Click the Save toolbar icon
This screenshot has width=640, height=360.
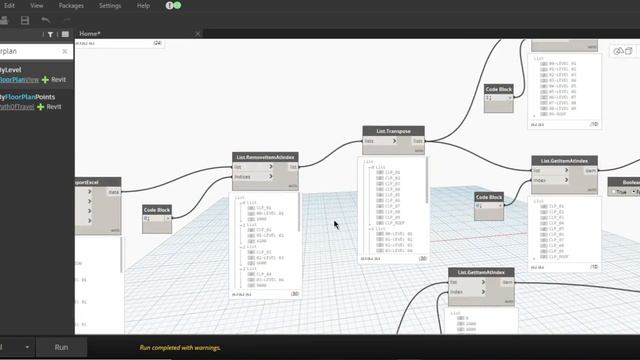25,20
